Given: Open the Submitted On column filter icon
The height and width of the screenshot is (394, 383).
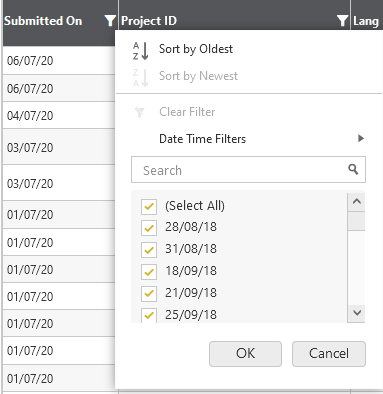Looking at the screenshot, I should click(110, 21).
